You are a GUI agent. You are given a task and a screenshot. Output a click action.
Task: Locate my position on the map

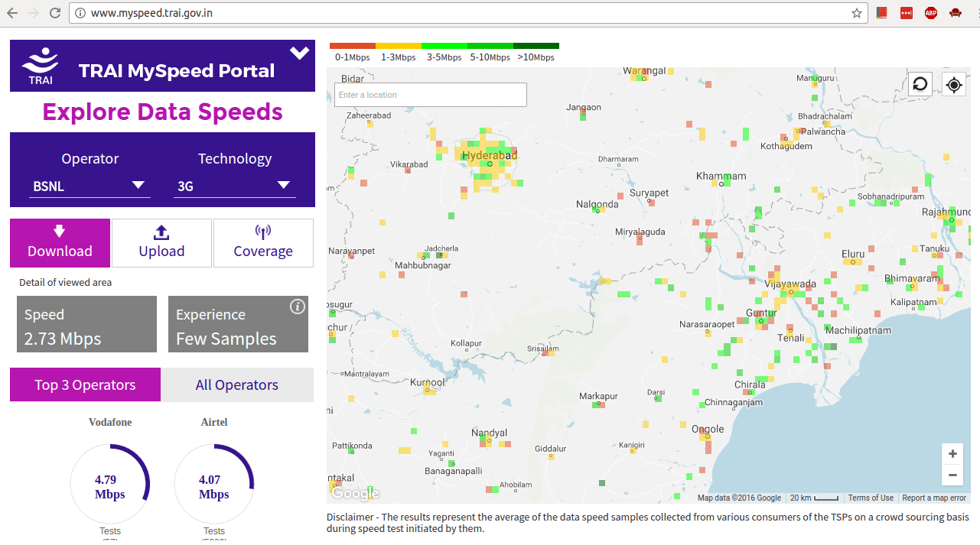954,84
